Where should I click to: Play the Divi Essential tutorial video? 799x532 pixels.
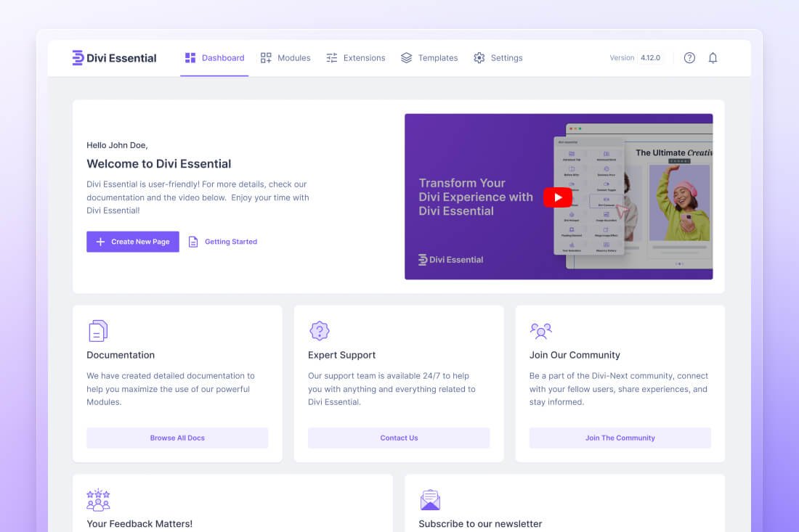pos(557,197)
